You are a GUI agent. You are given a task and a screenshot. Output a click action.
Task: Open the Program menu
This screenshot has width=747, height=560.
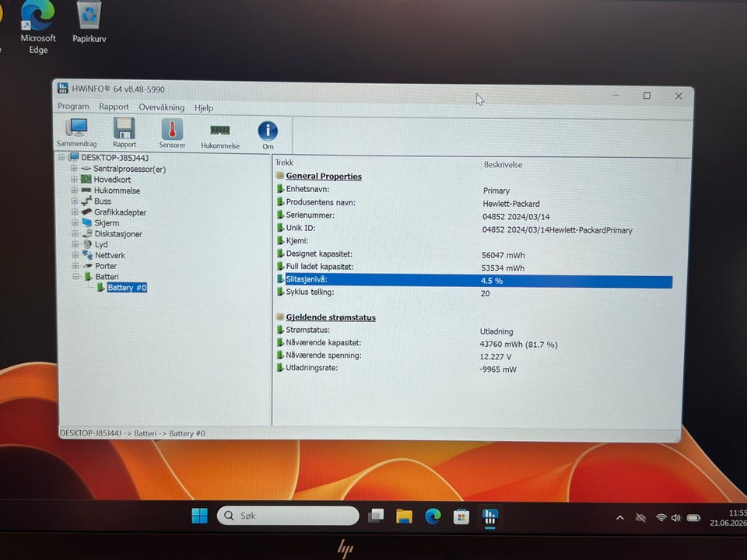pos(73,107)
